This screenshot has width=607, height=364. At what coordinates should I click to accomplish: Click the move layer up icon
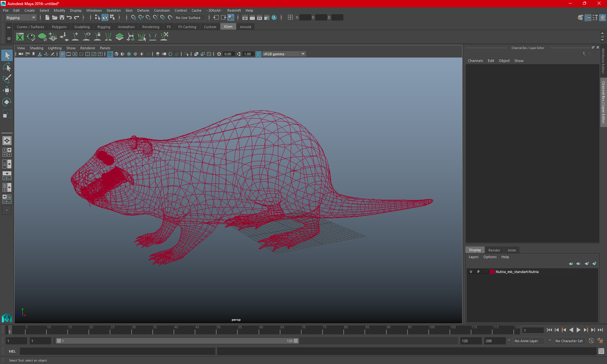point(571,264)
